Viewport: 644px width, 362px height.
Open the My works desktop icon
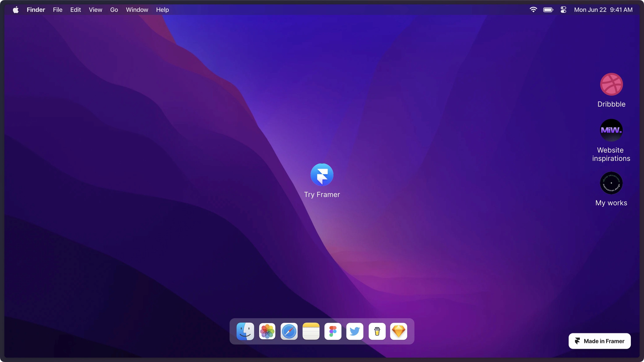pos(611,183)
